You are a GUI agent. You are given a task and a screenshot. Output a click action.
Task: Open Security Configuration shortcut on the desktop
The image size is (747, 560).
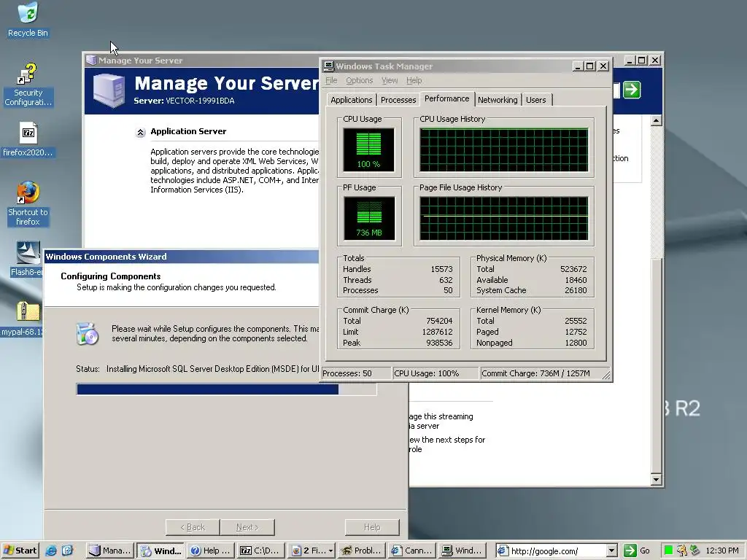click(28, 85)
